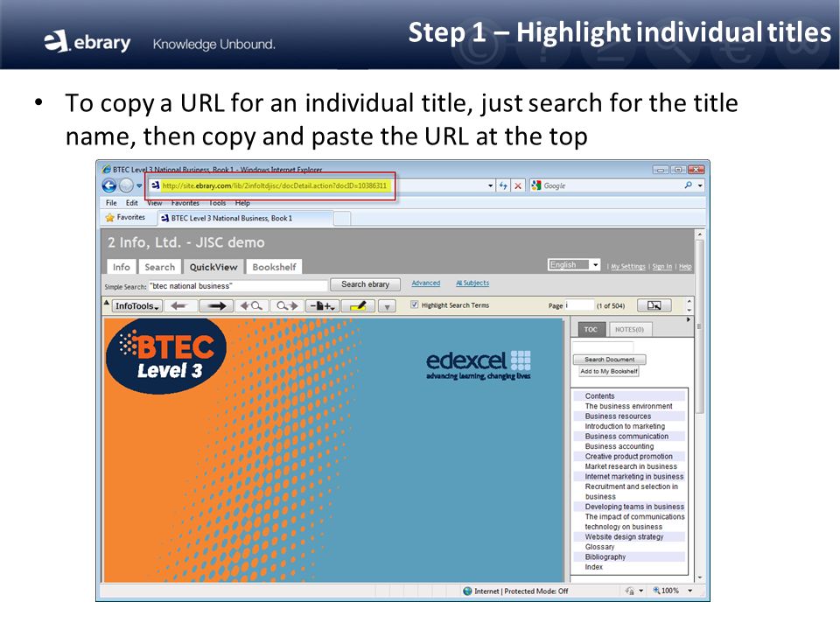This screenshot has width=840, height=630.
Task: Open the Advanced search link
Action: [x=426, y=283]
